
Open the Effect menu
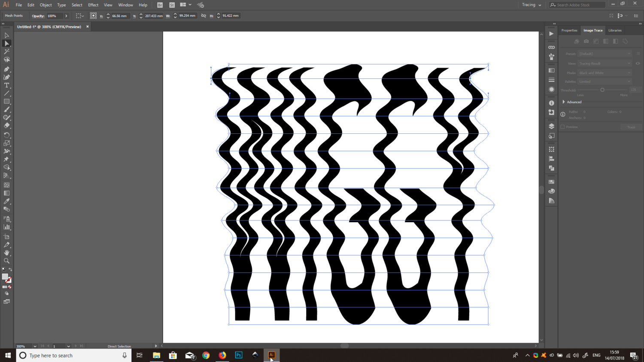[x=93, y=5]
